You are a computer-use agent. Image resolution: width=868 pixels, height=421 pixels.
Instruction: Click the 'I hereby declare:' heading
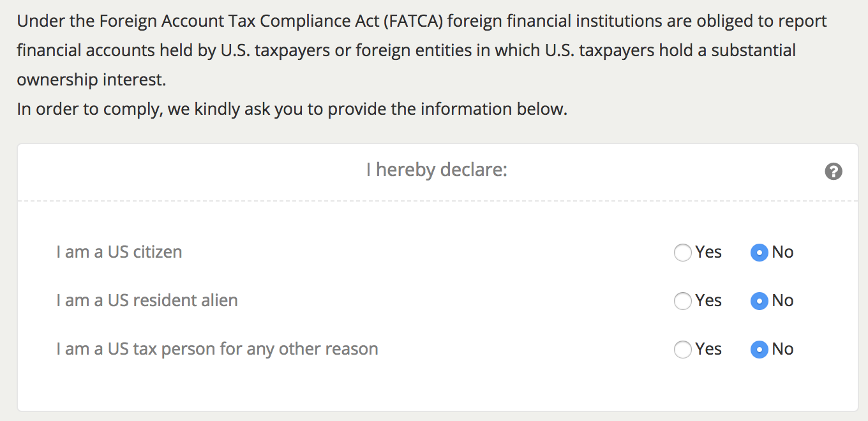pyautogui.click(x=437, y=170)
